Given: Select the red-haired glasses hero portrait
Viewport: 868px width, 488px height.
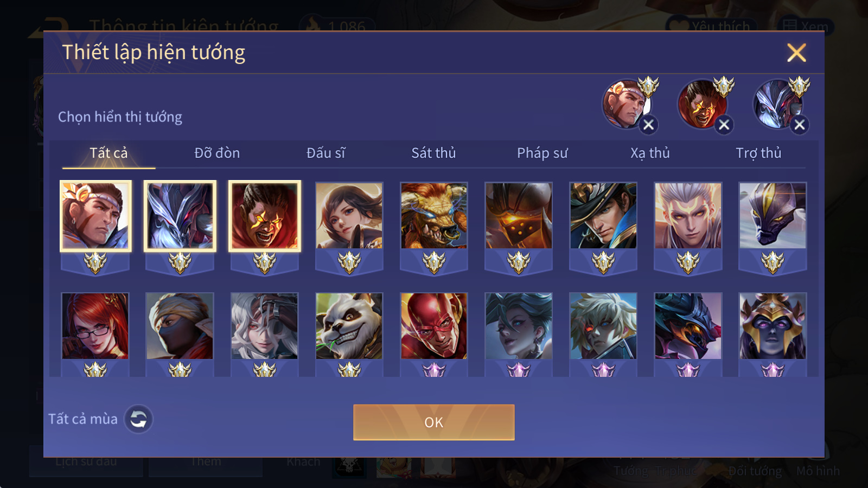Looking at the screenshot, I should [x=95, y=326].
